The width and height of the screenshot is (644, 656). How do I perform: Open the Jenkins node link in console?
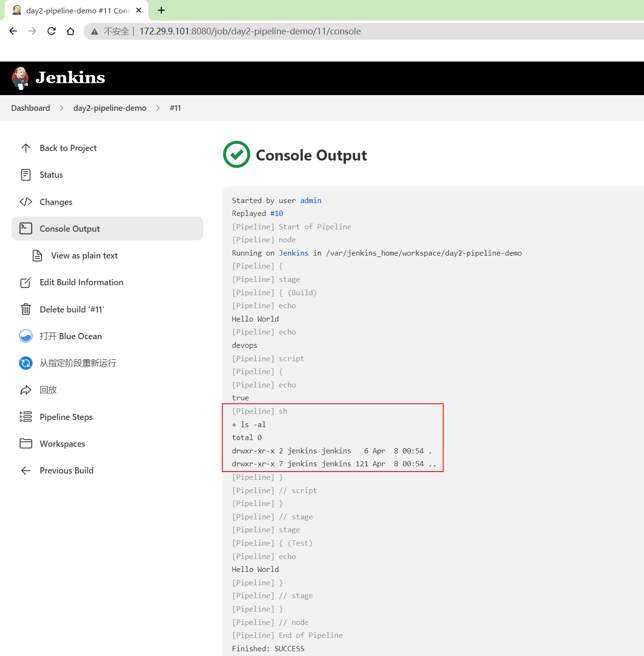294,253
